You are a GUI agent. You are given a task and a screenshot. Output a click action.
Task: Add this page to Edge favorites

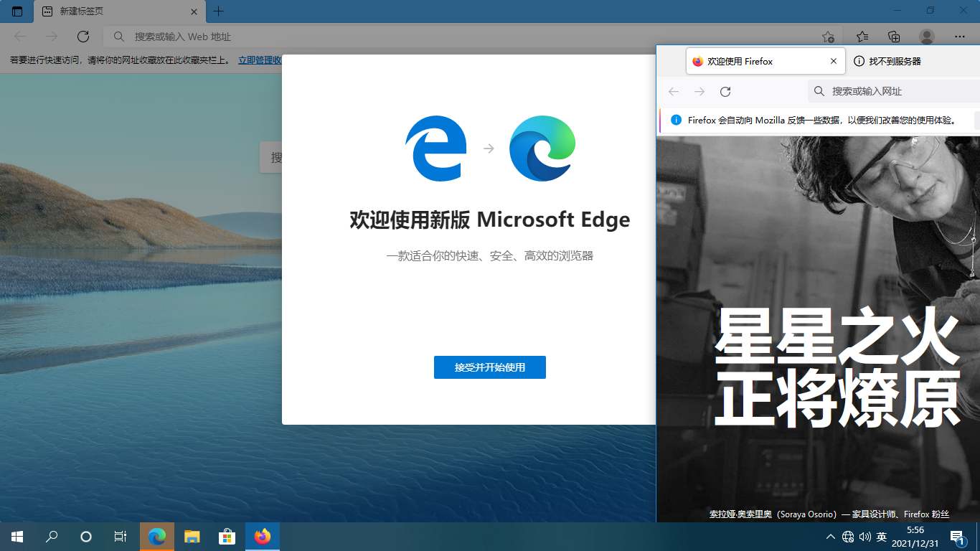[x=828, y=37]
